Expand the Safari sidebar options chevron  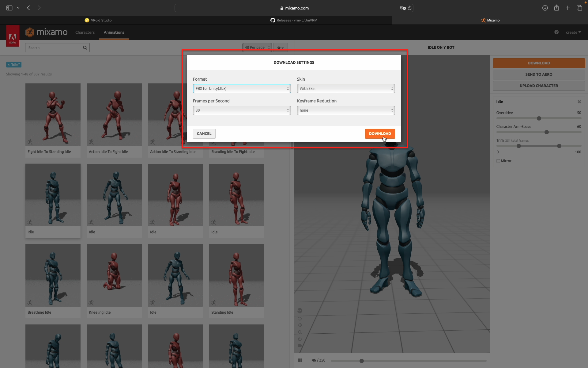pyautogui.click(x=18, y=8)
